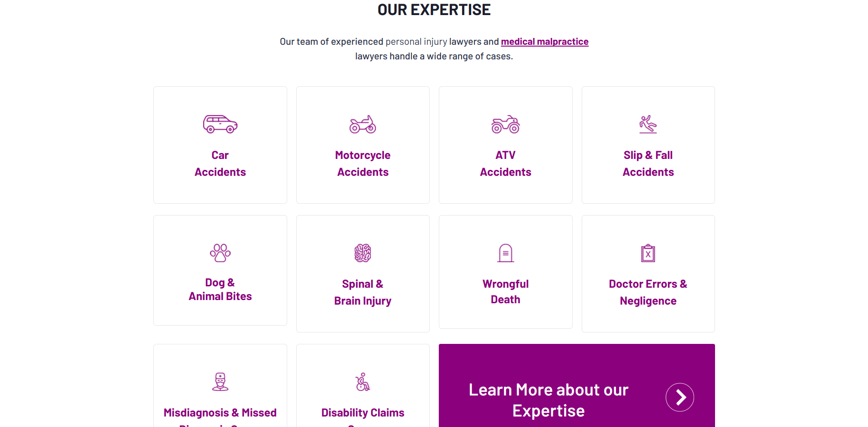Click the masked doctor icon
868x427 pixels.
tap(220, 382)
